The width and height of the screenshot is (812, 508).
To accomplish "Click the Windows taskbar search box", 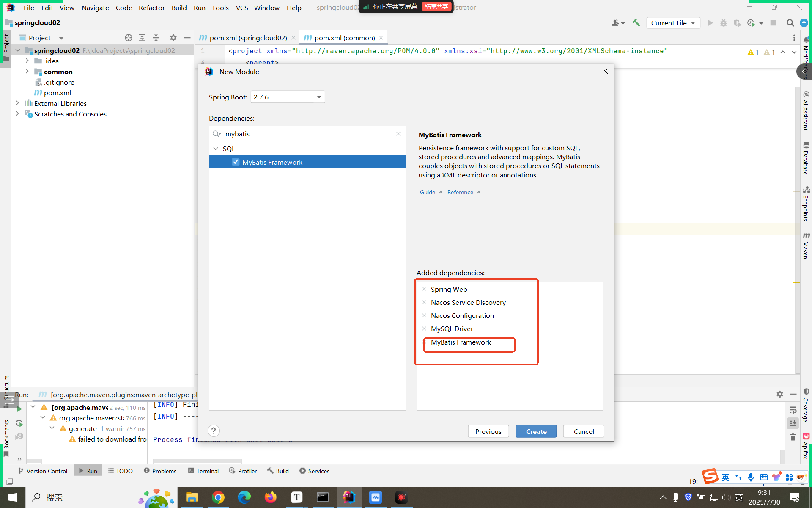I will [101, 497].
